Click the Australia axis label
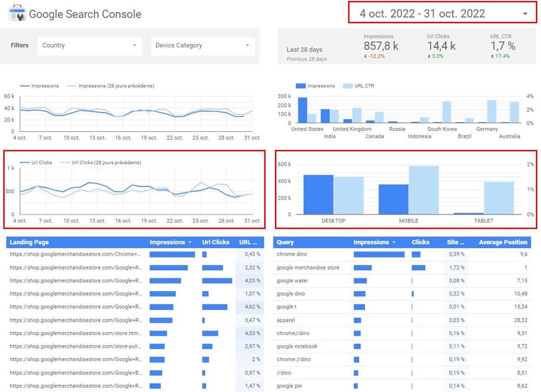This screenshot has height=392, width=541. 509,136
